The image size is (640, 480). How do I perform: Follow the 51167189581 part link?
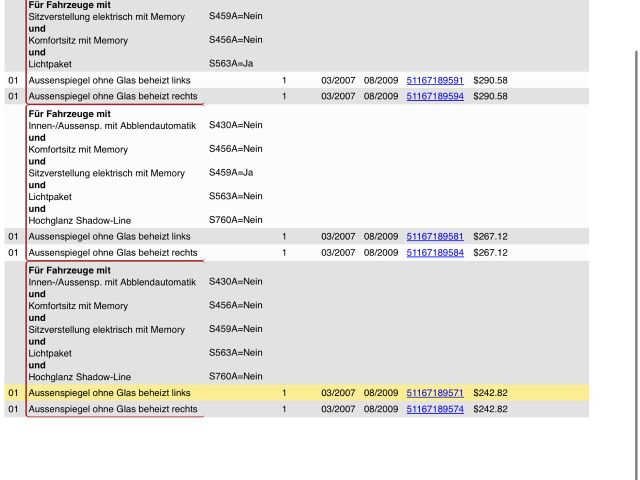pyautogui.click(x=435, y=237)
